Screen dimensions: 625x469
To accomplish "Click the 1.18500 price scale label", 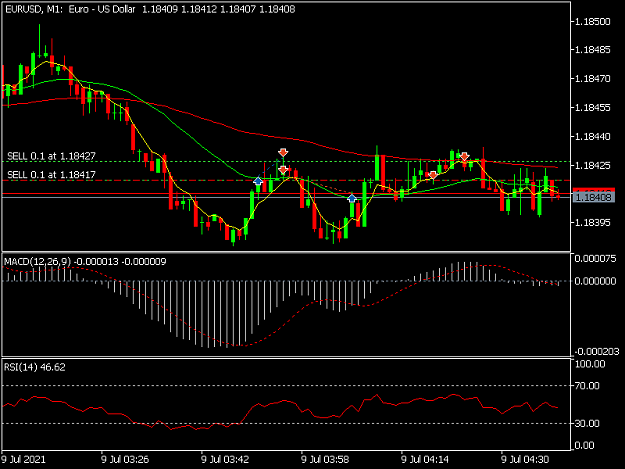I will coord(592,22).
